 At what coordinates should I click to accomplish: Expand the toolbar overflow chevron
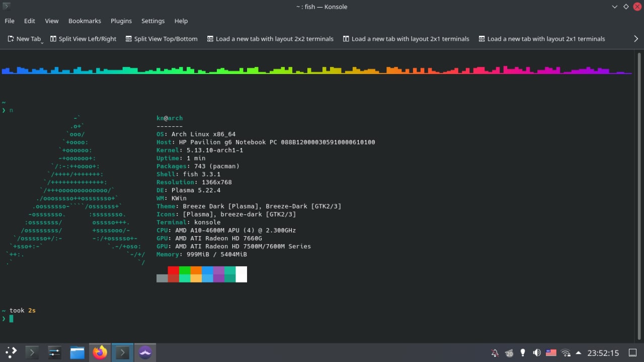[636, 39]
